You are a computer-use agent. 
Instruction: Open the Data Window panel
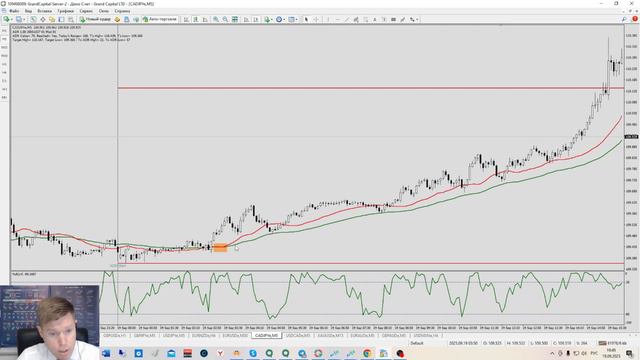[x=42, y=19]
